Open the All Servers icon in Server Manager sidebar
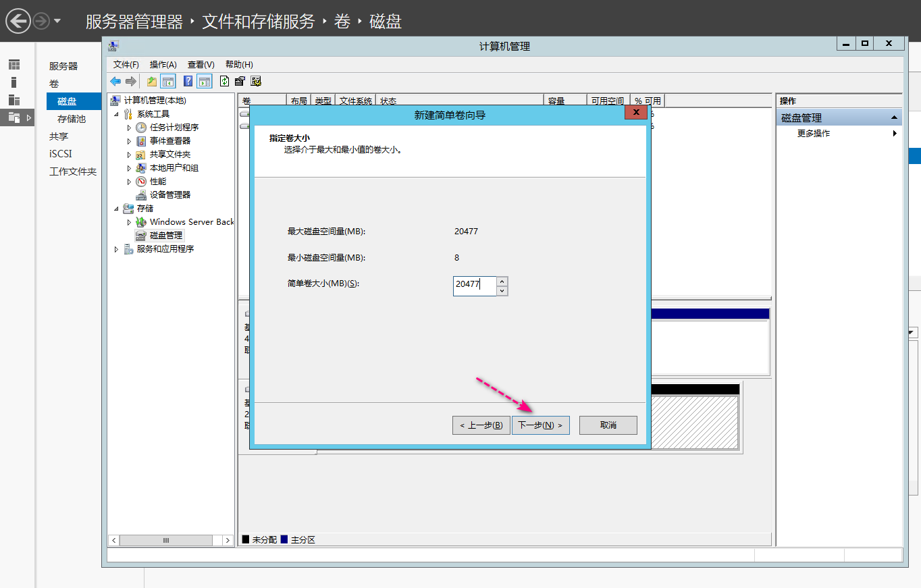 click(x=14, y=100)
